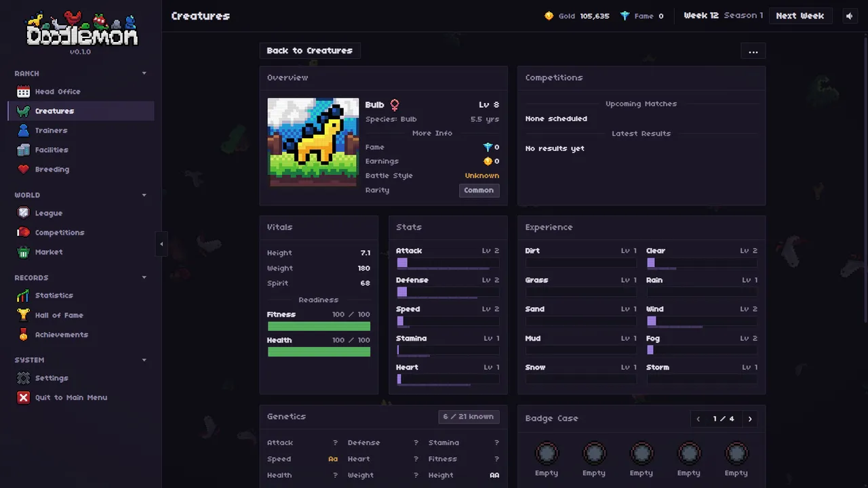Expand More Info in Overview
Screen dimensions: 868x488
coord(432,133)
